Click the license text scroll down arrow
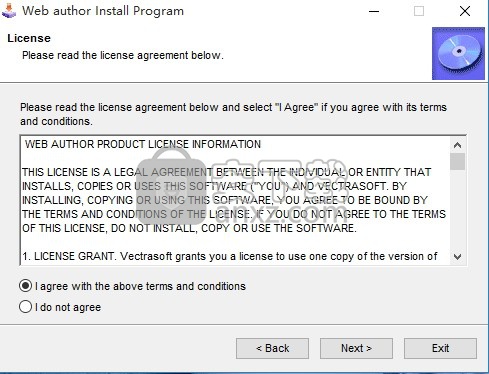Viewport: 489px width, 374px height. click(x=457, y=257)
